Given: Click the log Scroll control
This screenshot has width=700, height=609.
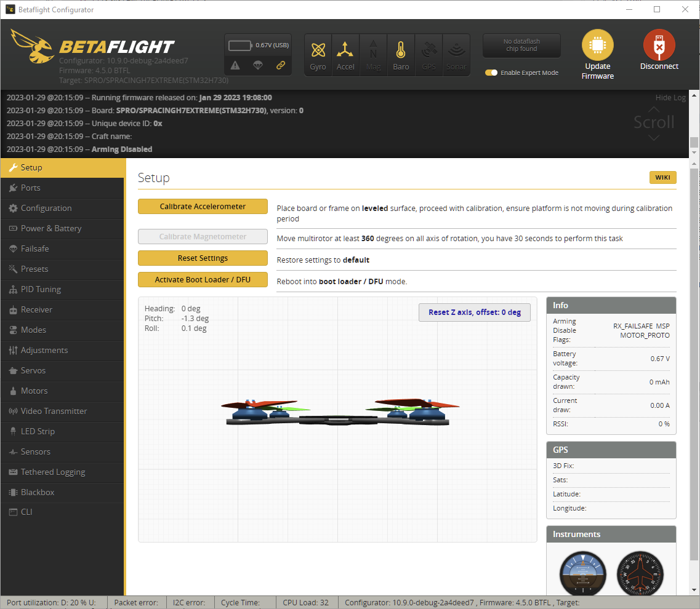Looking at the screenshot, I should (654, 122).
